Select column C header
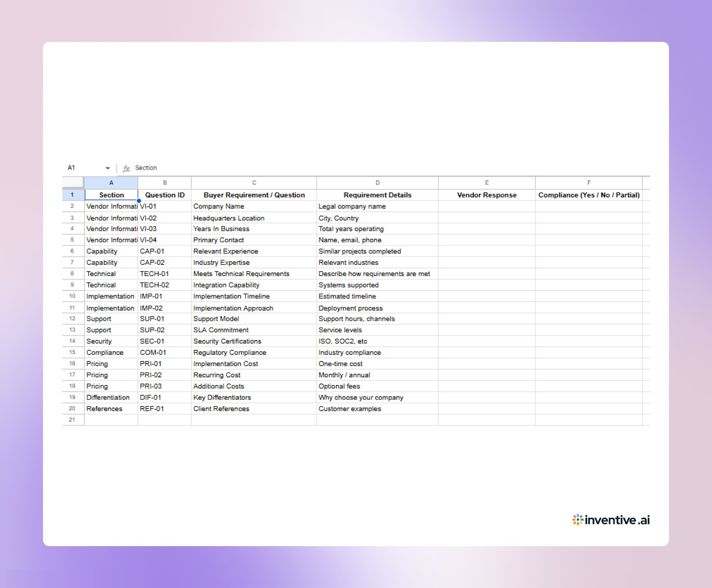Screen dimensions: 712x588 [x=254, y=182]
